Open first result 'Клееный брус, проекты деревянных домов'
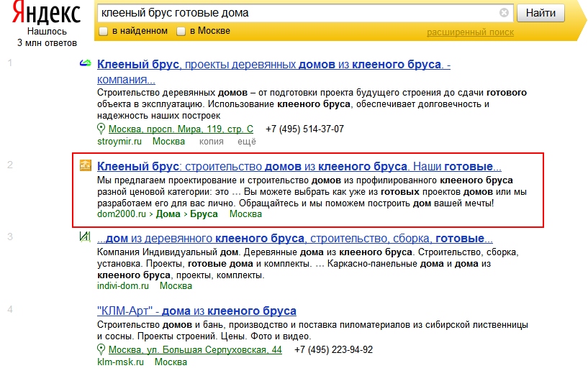 coord(273,72)
